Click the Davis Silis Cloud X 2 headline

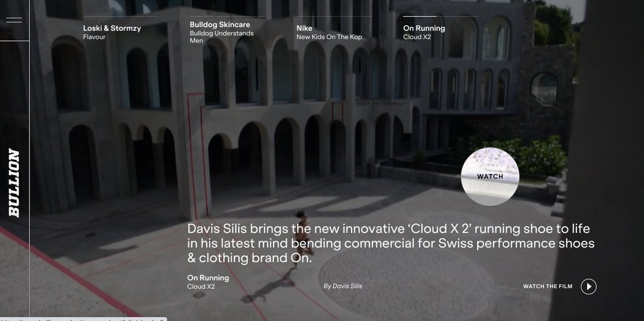[391, 243]
